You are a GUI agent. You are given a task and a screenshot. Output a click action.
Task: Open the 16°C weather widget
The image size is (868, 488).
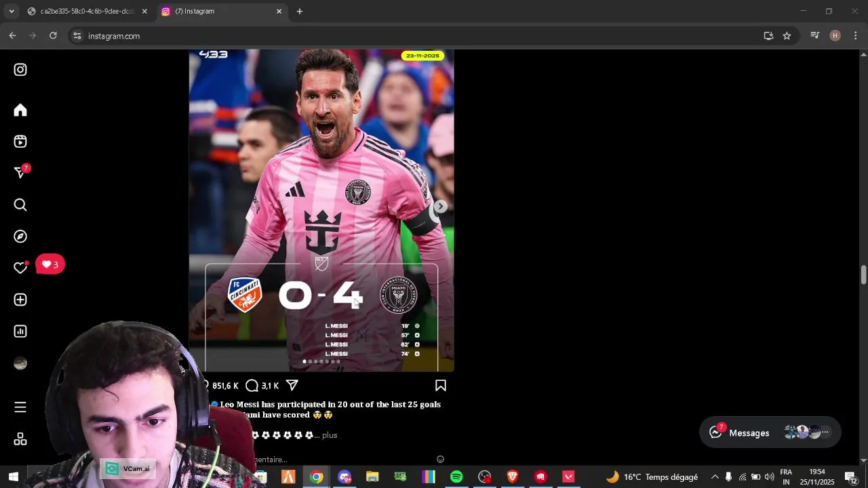pyautogui.click(x=652, y=477)
